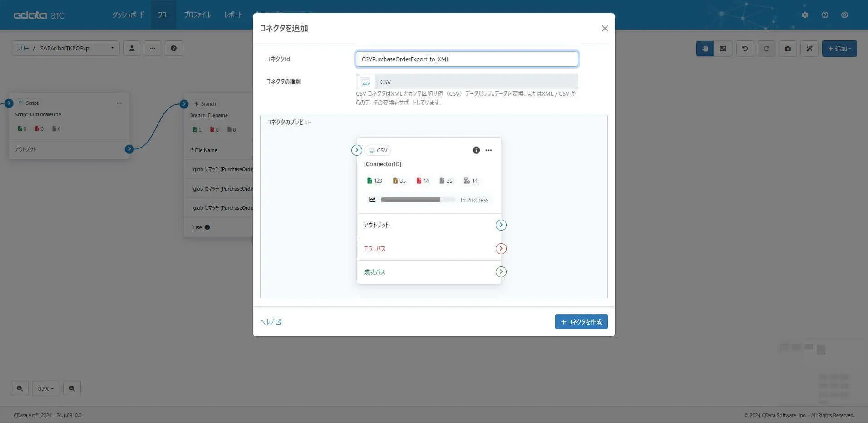868x423 pixels.
Task: Click the 成功パス label in the preview
Action: 374,272
